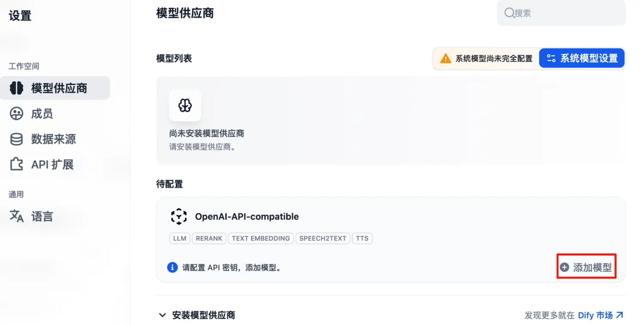Click the API 扩展 puzzle icon
The image size is (644, 326).
click(x=16, y=164)
